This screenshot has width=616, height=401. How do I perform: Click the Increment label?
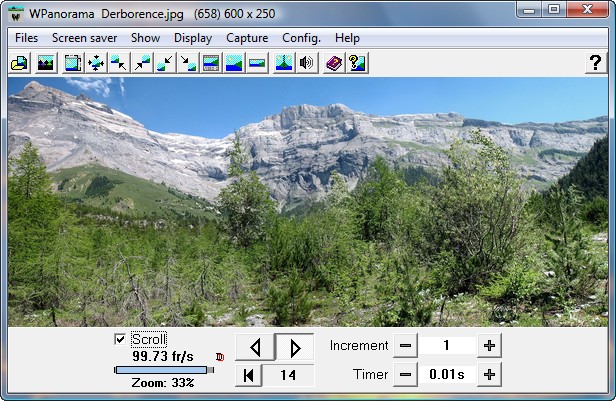pyautogui.click(x=359, y=346)
